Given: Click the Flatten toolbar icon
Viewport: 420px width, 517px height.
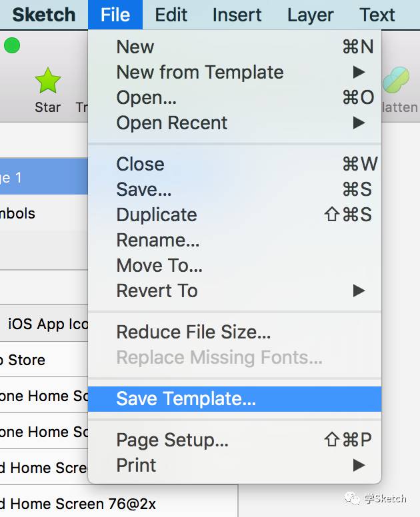Looking at the screenshot, I should click(396, 80).
